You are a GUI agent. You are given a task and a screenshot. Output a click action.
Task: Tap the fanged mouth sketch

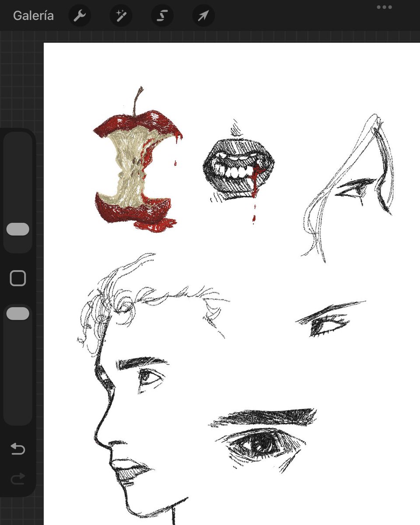[x=238, y=171]
